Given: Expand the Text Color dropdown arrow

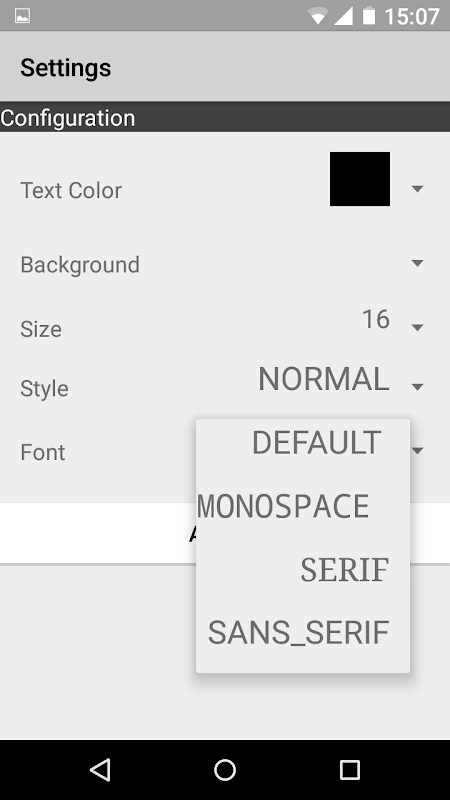Looking at the screenshot, I should [x=417, y=189].
